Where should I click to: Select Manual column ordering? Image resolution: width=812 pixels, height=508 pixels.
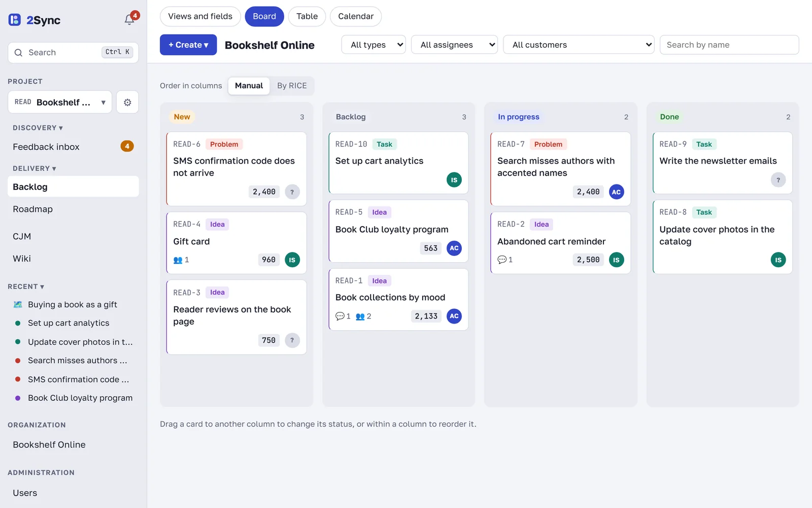(x=249, y=86)
